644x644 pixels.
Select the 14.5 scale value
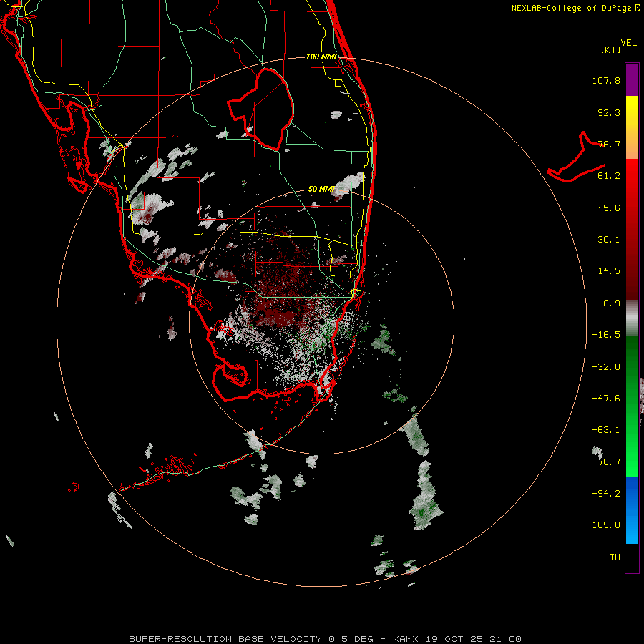click(609, 271)
